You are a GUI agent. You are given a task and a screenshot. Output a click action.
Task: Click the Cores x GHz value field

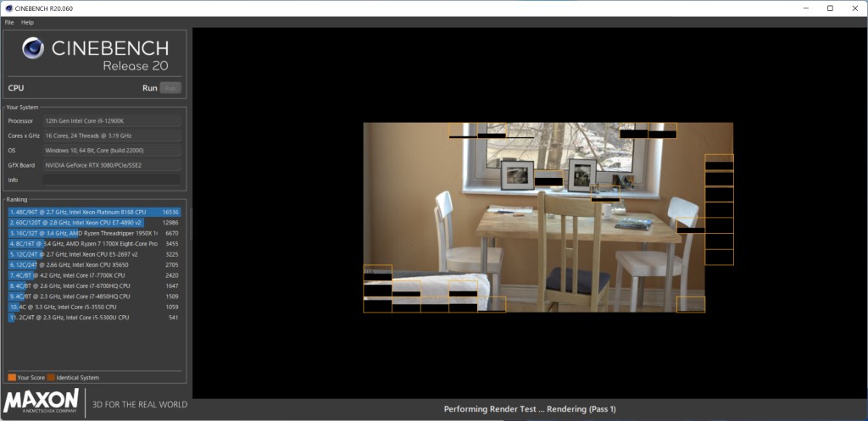[112, 136]
